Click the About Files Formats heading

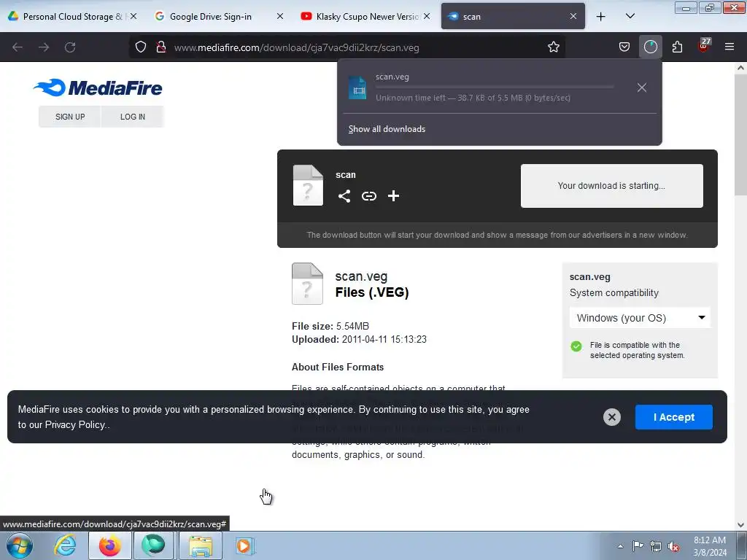coord(337,367)
